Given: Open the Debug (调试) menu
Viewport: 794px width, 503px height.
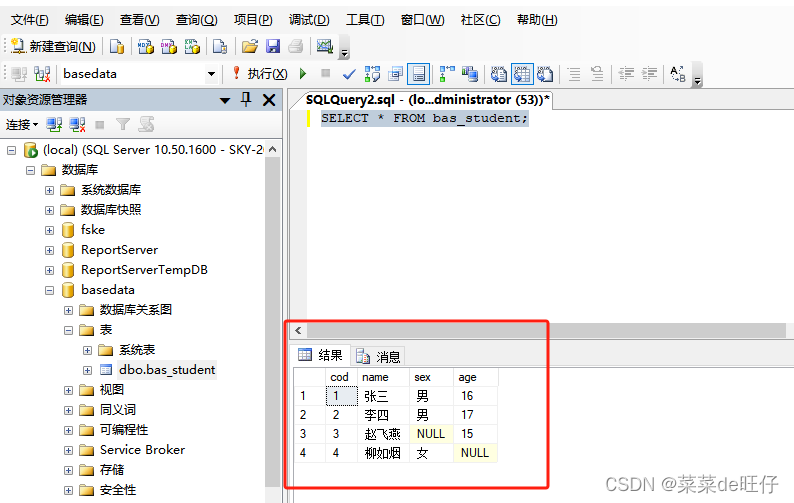Looking at the screenshot, I should coord(309,20).
